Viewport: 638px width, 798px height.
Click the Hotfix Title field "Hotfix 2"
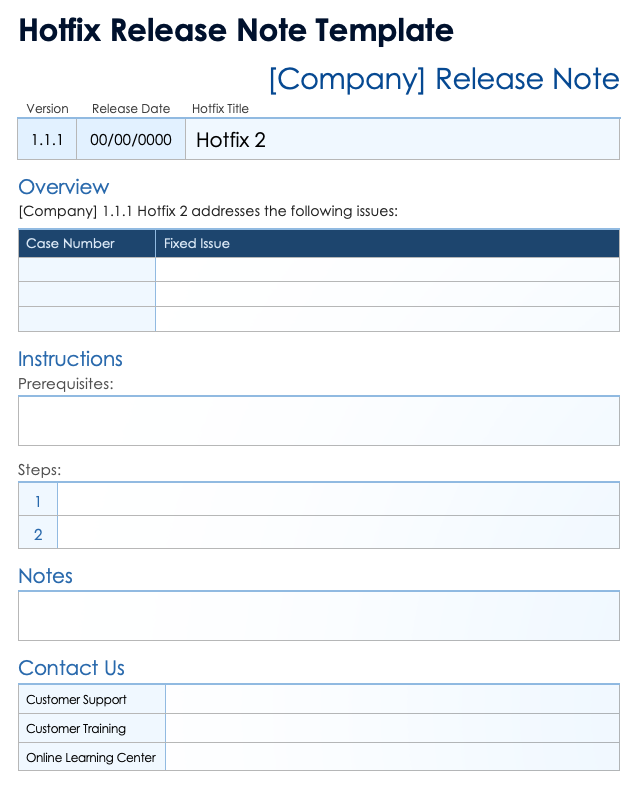coord(402,140)
